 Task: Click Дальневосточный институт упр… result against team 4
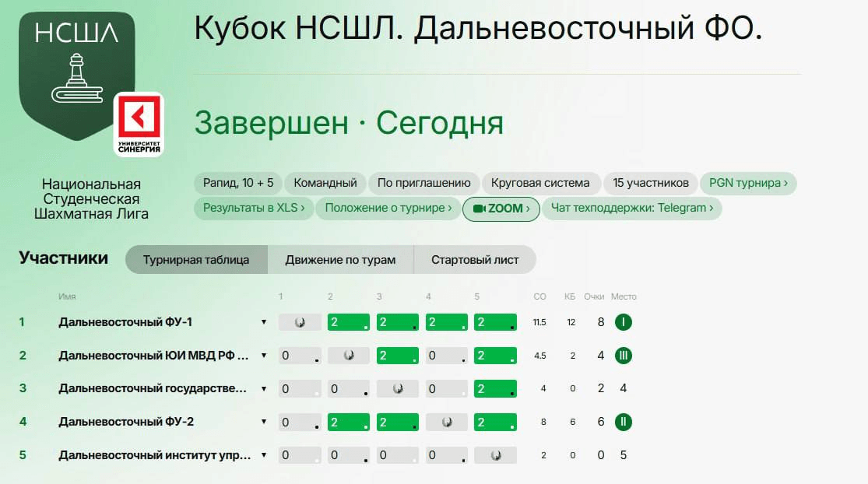click(447, 455)
